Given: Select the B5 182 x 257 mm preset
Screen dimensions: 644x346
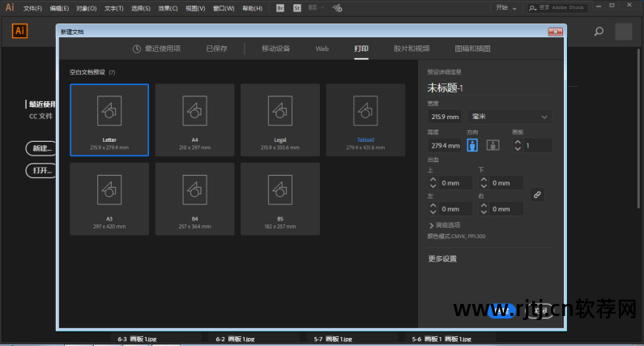Looking at the screenshot, I should (x=280, y=199).
